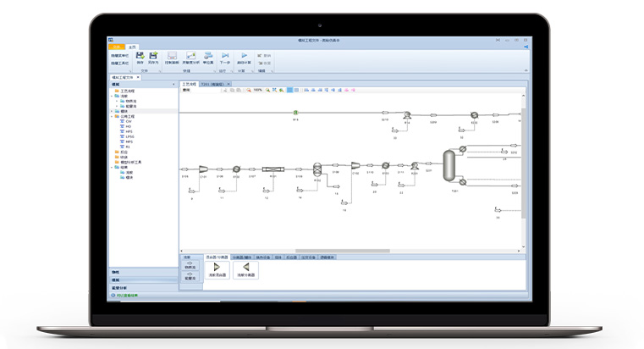Select the stream splitter triangle icon
Viewport: 644px width, 349px height.
[x=245, y=267]
